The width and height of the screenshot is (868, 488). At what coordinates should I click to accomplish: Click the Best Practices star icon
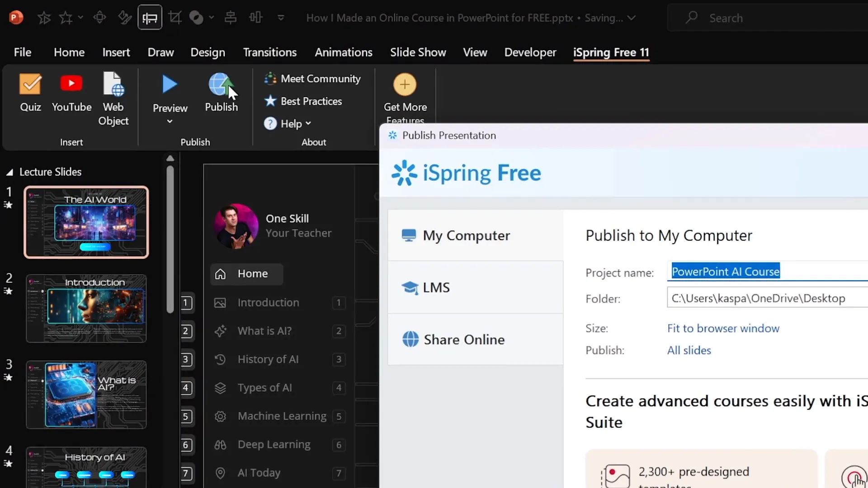[270, 101]
